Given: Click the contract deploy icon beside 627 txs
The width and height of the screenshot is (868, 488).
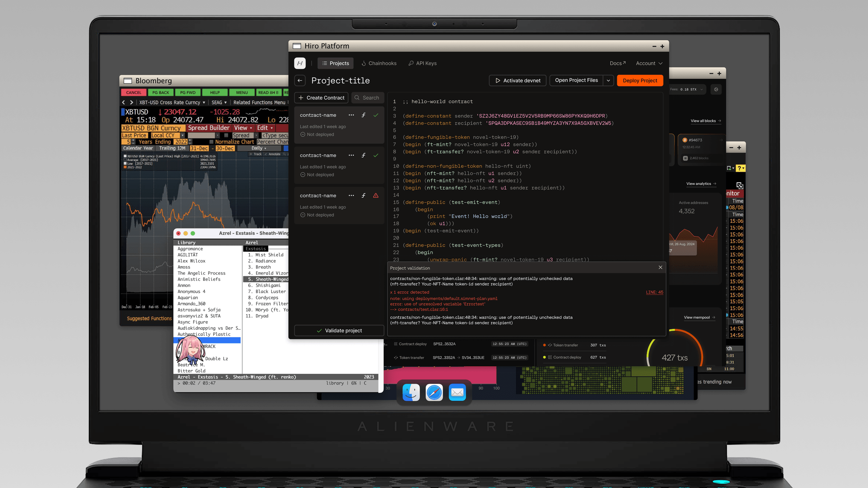Looking at the screenshot, I should click(x=550, y=357).
